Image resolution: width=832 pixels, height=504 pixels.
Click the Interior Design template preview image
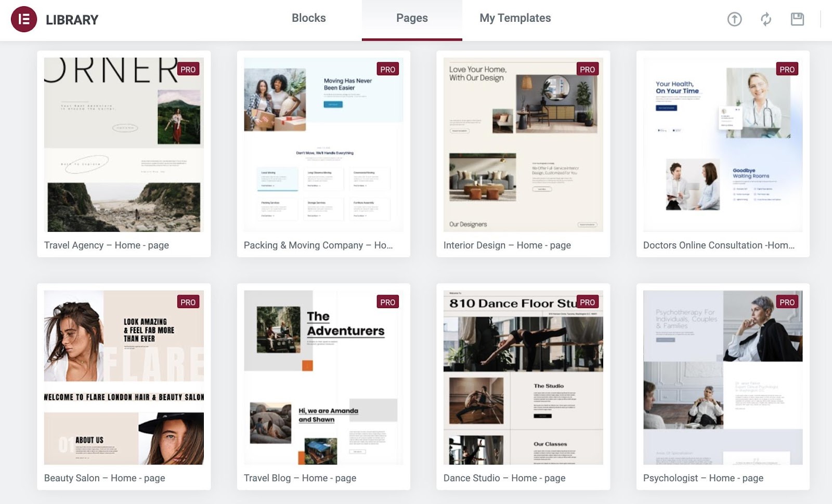coord(523,145)
